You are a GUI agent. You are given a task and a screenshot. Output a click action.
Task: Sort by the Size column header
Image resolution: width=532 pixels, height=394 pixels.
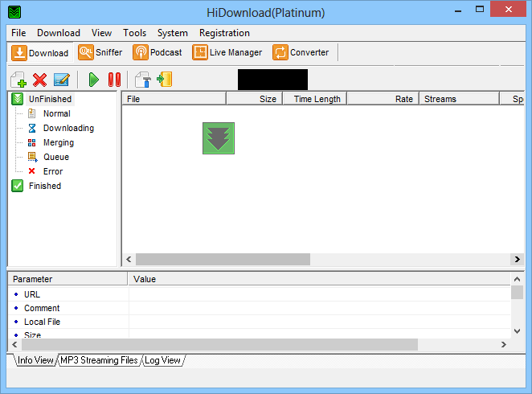coord(255,99)
